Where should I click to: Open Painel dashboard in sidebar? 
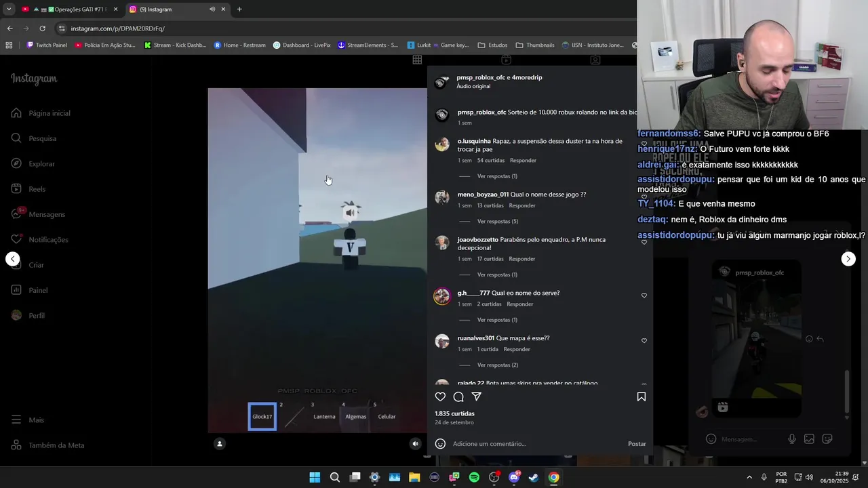29,290
